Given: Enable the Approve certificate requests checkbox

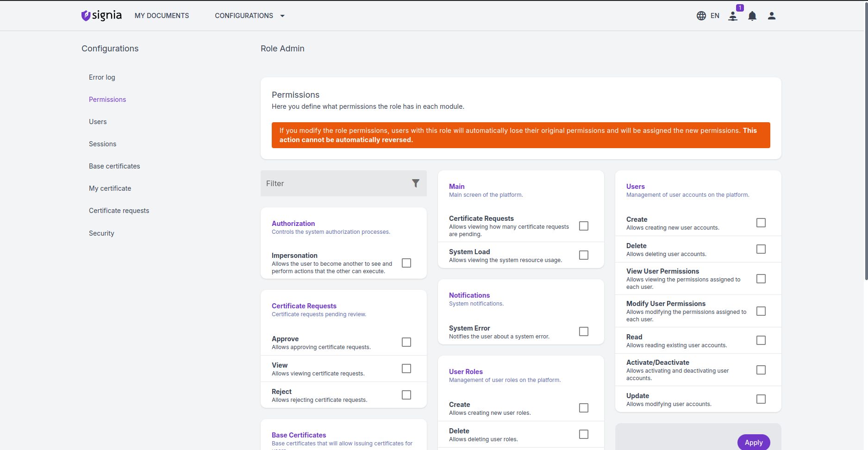Looking at the screenshot, I should (406, 342).
